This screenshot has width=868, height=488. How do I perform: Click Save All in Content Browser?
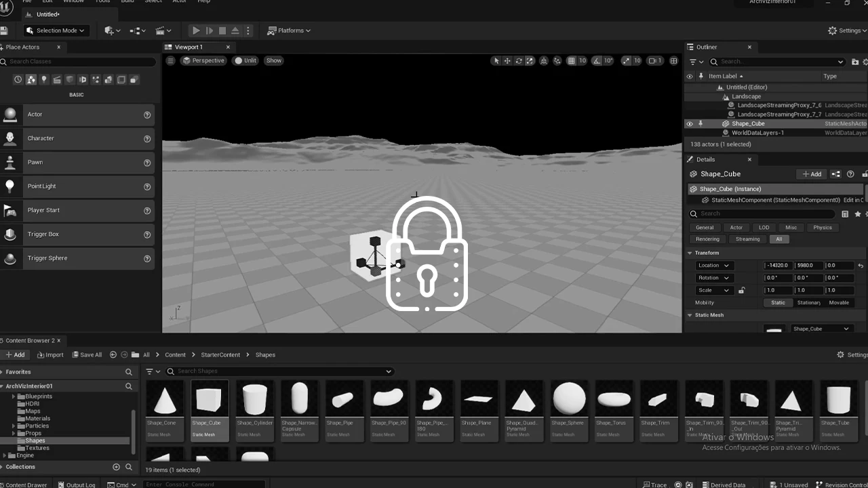pos(86,354)
